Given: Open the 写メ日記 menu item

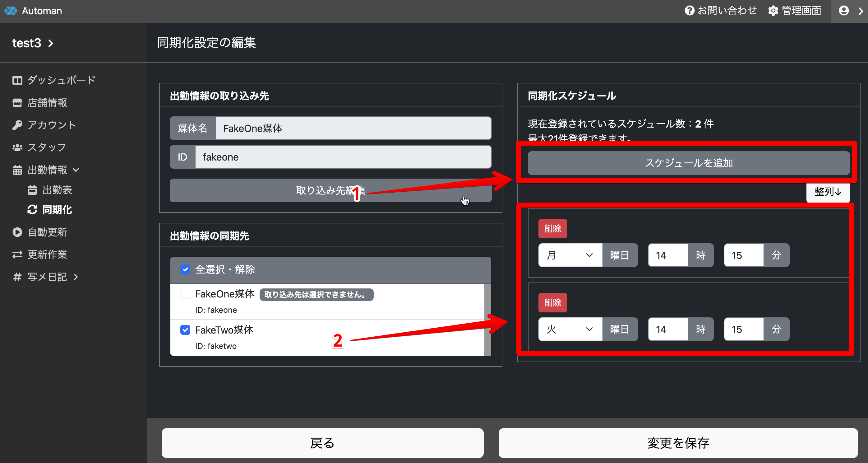Looking at the screenshot, I should (x=47, y=277).
